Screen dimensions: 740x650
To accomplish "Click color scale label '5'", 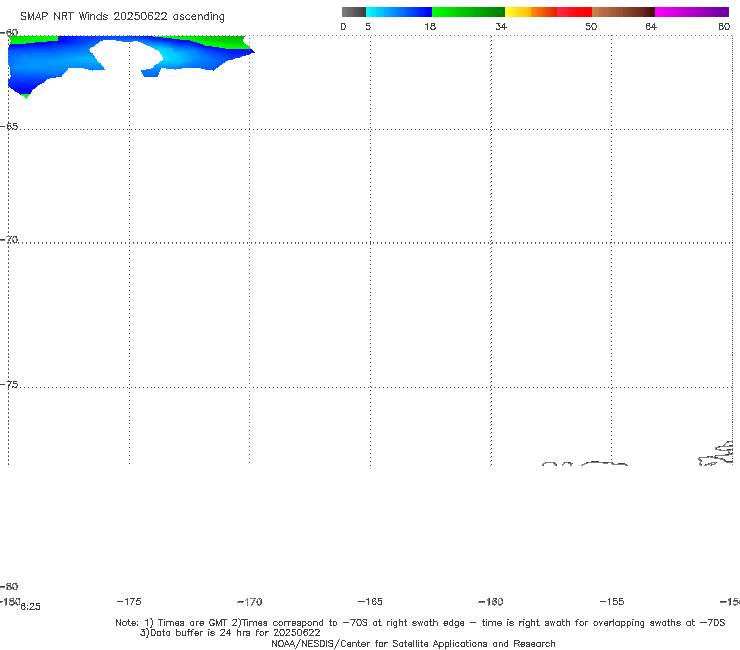I will [368, 26].
